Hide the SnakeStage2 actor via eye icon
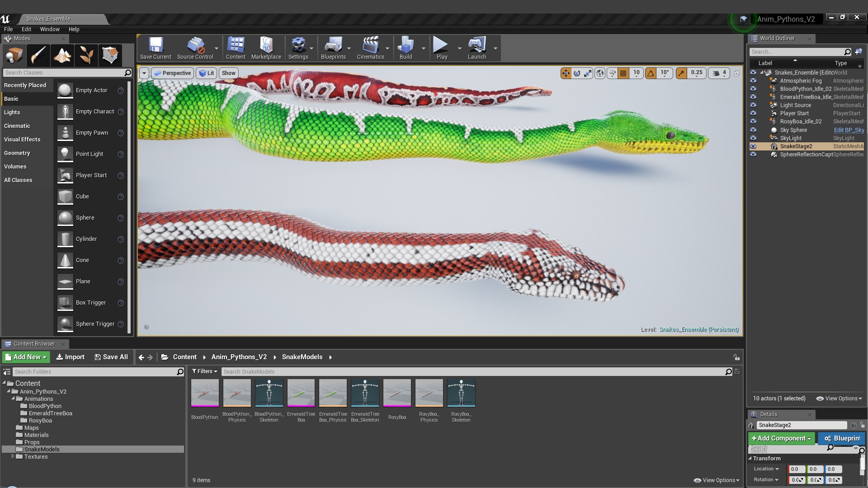The width and height of the screenshot is (868, 488). click(753, 146)
